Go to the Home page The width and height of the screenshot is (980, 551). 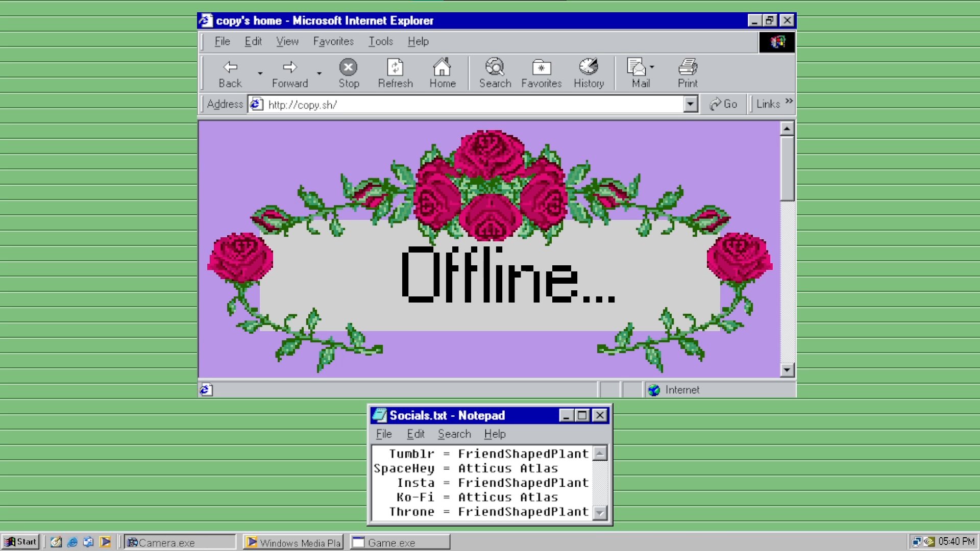click(x=442, y=73)
